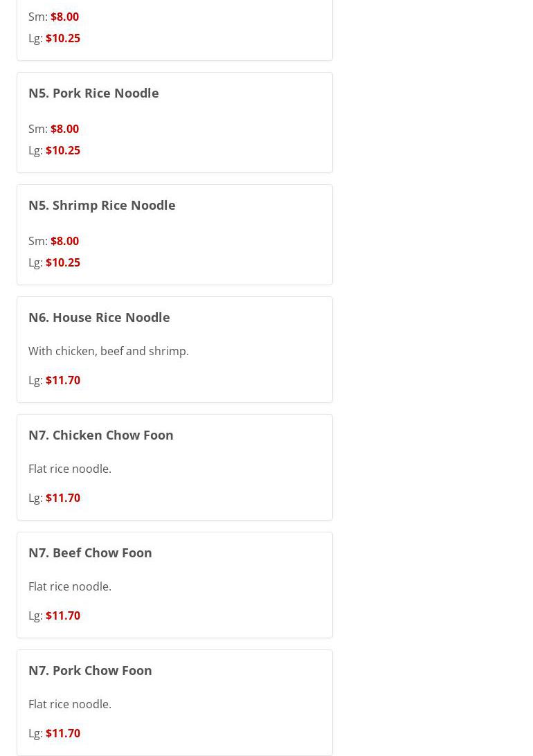This screenshot has height=756, width=533.
Task: Choose the small $8.00 Shrimp Rice Noodle price
Action: click(x=64, y=241)
